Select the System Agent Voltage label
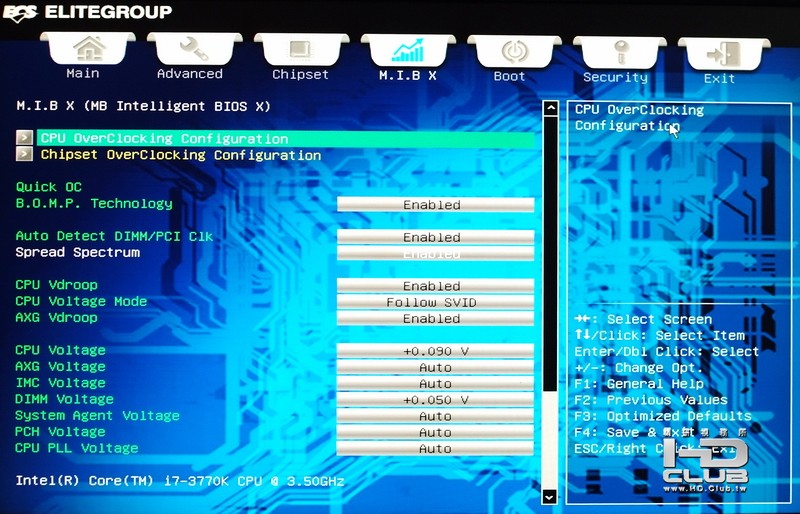The image size is (800, 514). [x=97, y=415]
